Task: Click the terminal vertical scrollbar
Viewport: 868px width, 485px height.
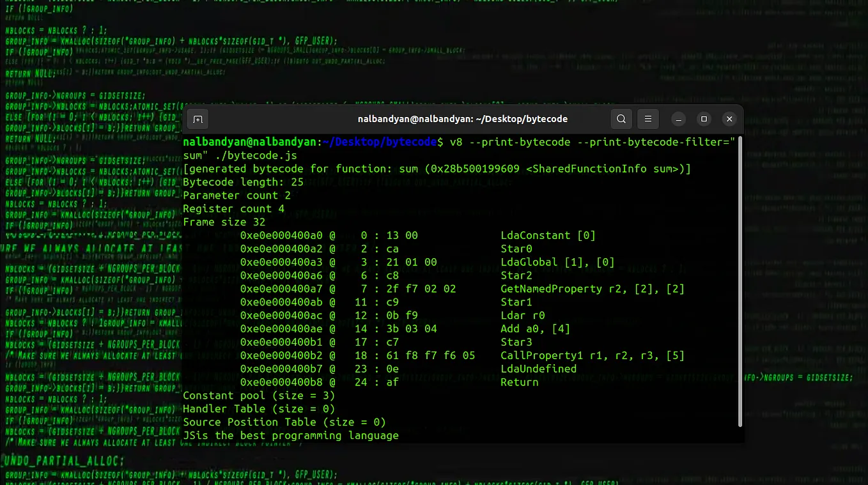Action: point(740,281)
